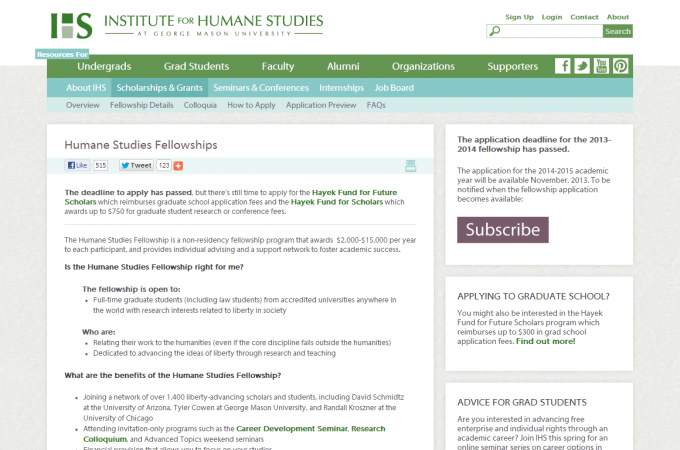
Task: Open the IHS Twitter page icon
Action: [582, 66]
